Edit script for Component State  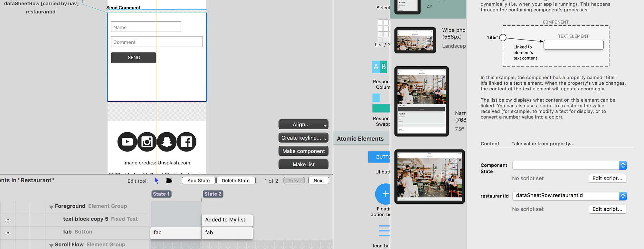pos(608,178)
